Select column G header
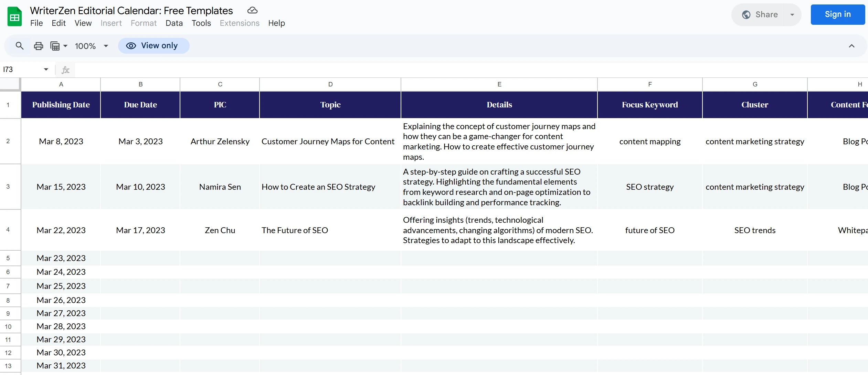The height and width of the screenshot is (375, 868). point(755,84)
